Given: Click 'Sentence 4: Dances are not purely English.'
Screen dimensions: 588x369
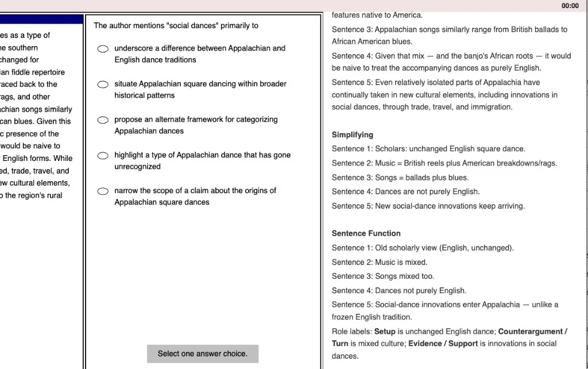Looking at the screenshot, I should [x=406, y=192].
